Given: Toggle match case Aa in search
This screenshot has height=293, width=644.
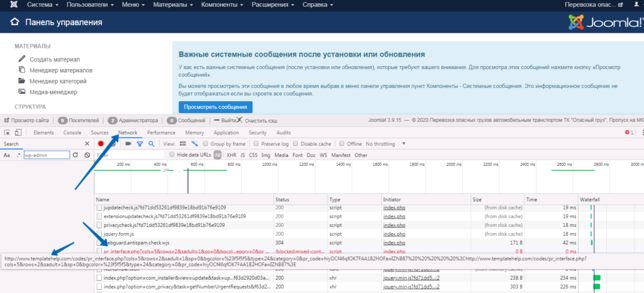Looking at the screenshot, I should click(6, 155).
